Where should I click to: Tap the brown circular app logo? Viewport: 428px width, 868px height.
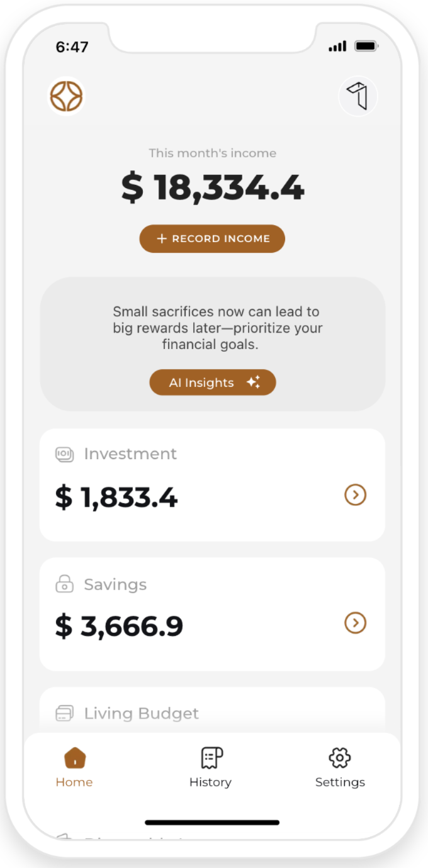[x=67, y=96]
